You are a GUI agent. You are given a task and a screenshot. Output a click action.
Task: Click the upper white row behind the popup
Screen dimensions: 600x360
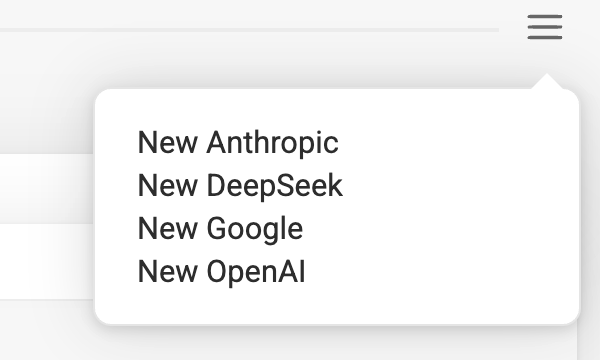pyautogui.click(x=46, y=189)
